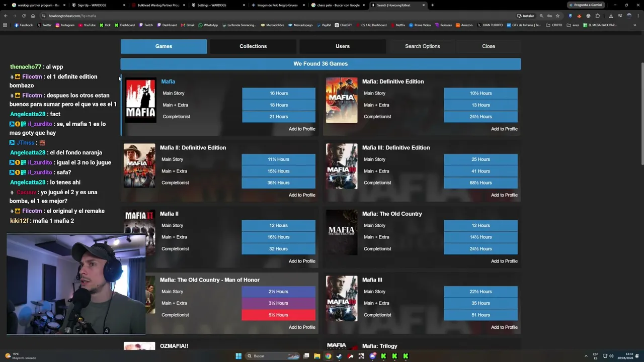Viewport: 644px width, 362px height.
Task: Open the Netflix bookmark
Action: 397,25
